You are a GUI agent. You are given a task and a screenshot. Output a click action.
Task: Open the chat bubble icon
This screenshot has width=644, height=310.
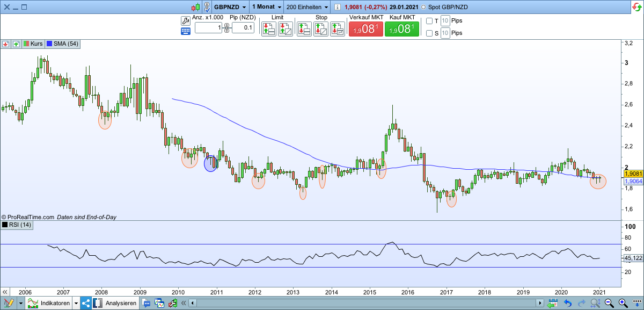(145, 302)
